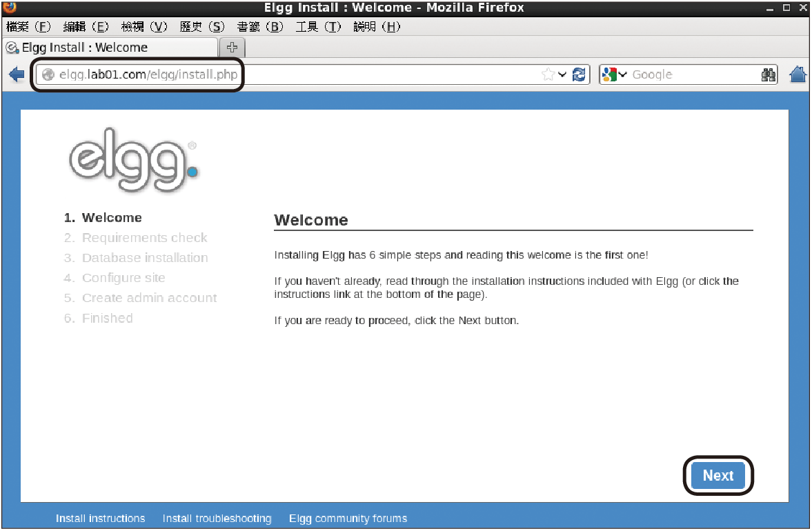Screen dimensions: 812x531
Task: Open the Elgg community forums link
Action: coord(348,519)
